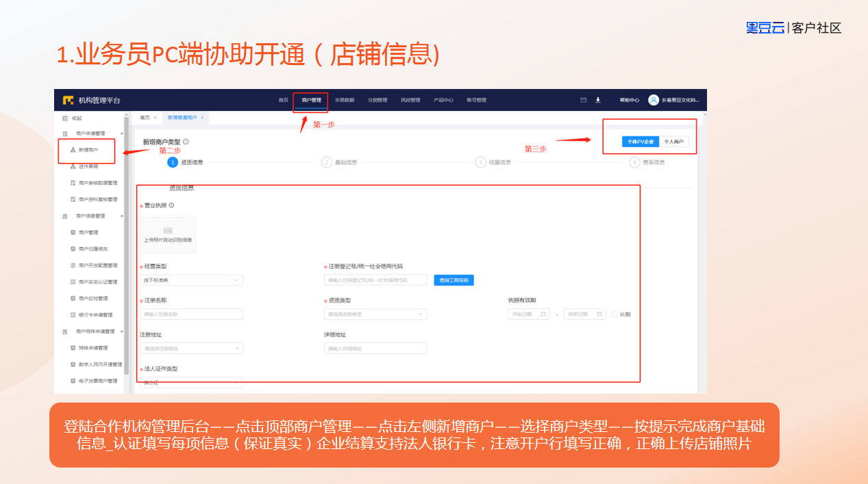
Task: Close the 新增普通商户 tab
Action: point(202,118)
